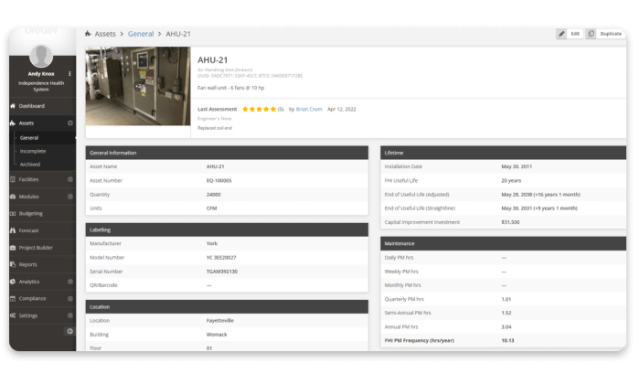
Task: Click the Annual PM hrs value 3.04
Action: (506, 327)
